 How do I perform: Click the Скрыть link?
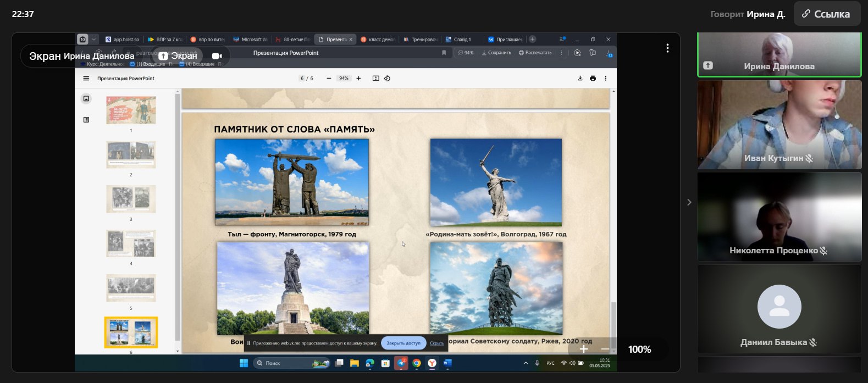pyautogui.click(x=437, y=343)
